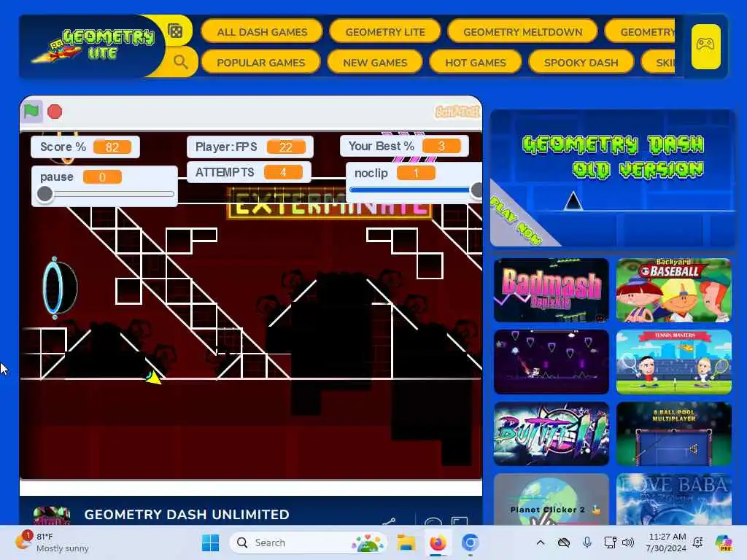This screenshot has width=747, height=560.
Task: Click the Your Best % monitor
Action: (x=404, y=146)
